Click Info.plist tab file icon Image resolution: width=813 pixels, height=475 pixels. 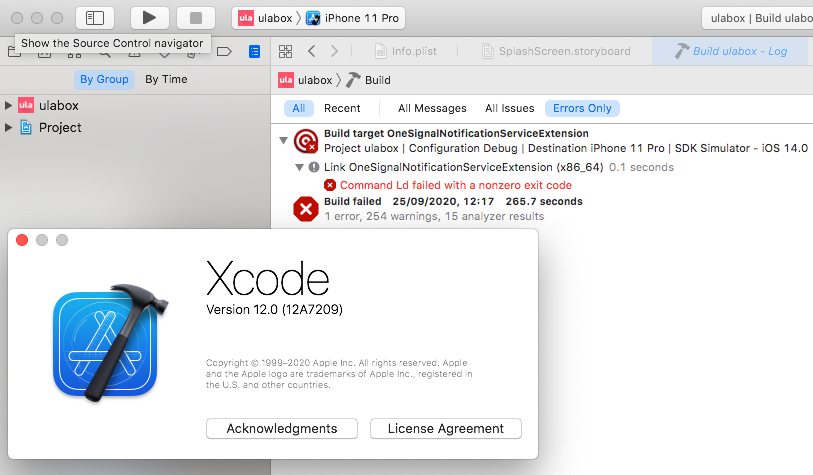(381, 51)
